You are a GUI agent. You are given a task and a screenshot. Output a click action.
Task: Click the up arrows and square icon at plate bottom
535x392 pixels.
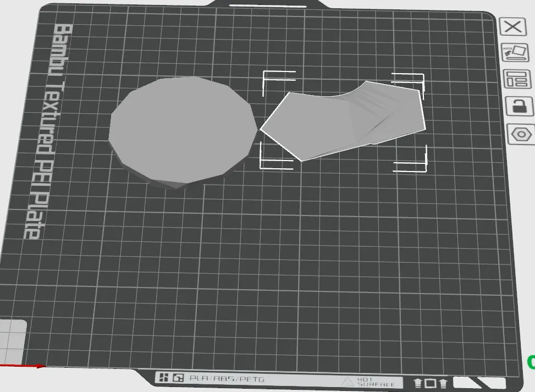430,383
